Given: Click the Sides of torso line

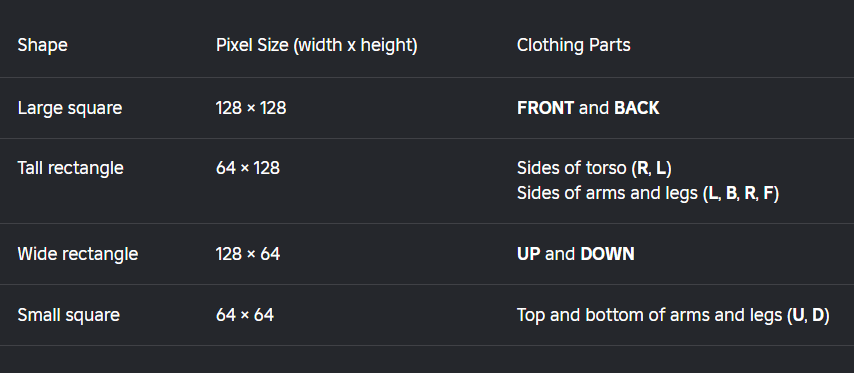Looking at the screenshot, I should [x=594, y=168].
